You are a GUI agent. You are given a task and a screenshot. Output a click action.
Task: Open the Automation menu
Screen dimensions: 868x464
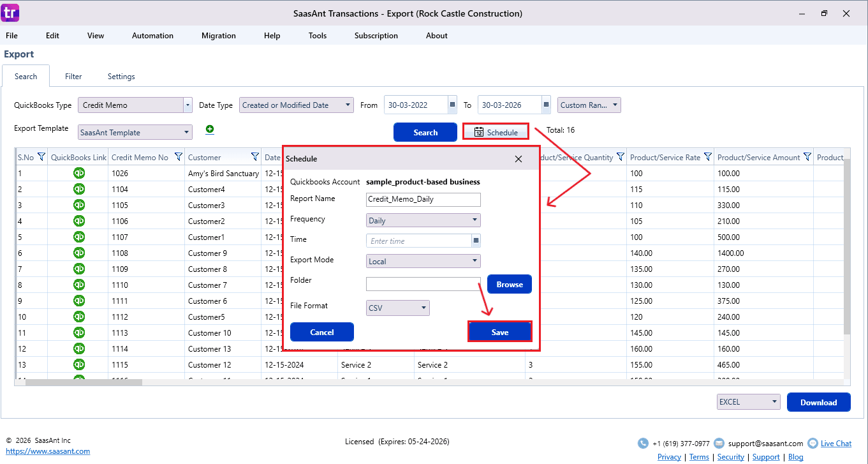pos(152,36)
